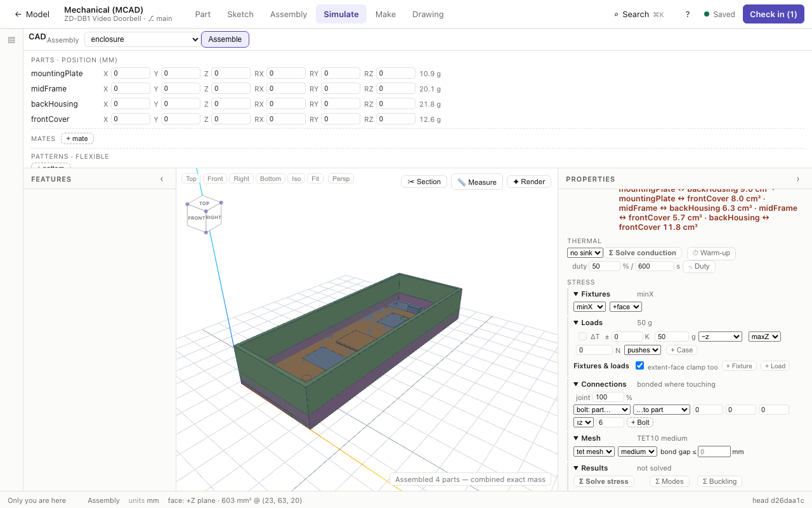Viewport: 812px width, 508px height.
Task: Go back to Model
Action: tap(32, 14)
